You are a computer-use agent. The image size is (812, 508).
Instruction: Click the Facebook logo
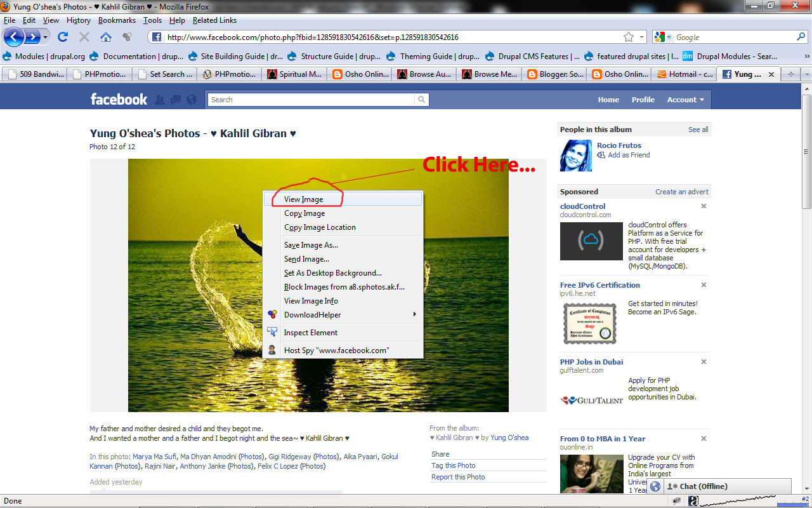(x=118, y=99)
